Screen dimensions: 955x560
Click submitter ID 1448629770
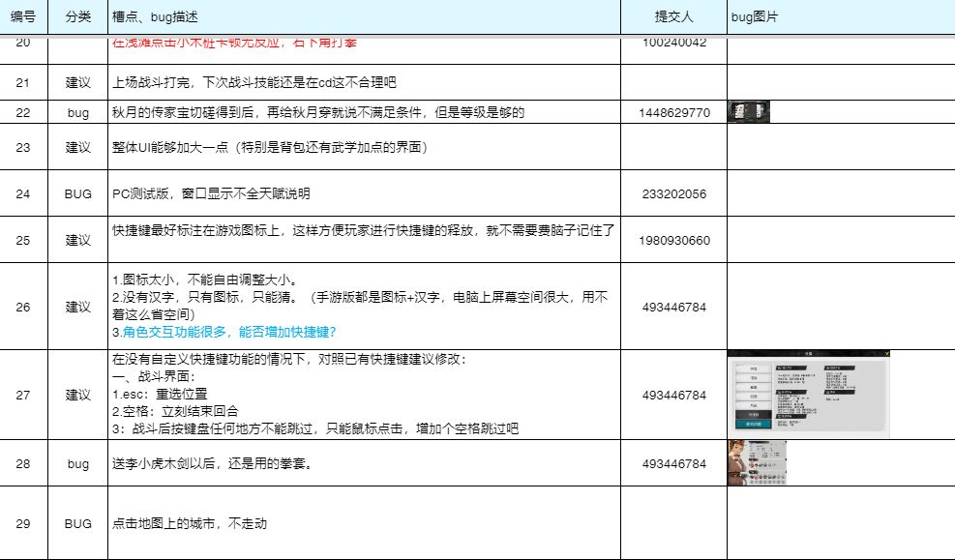click(673, 113)
